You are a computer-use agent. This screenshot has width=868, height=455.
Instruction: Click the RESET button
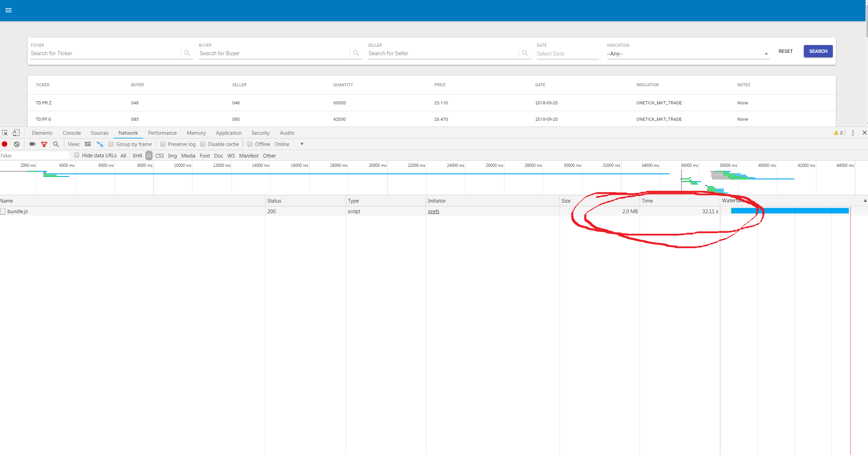[x=785, y=51]
